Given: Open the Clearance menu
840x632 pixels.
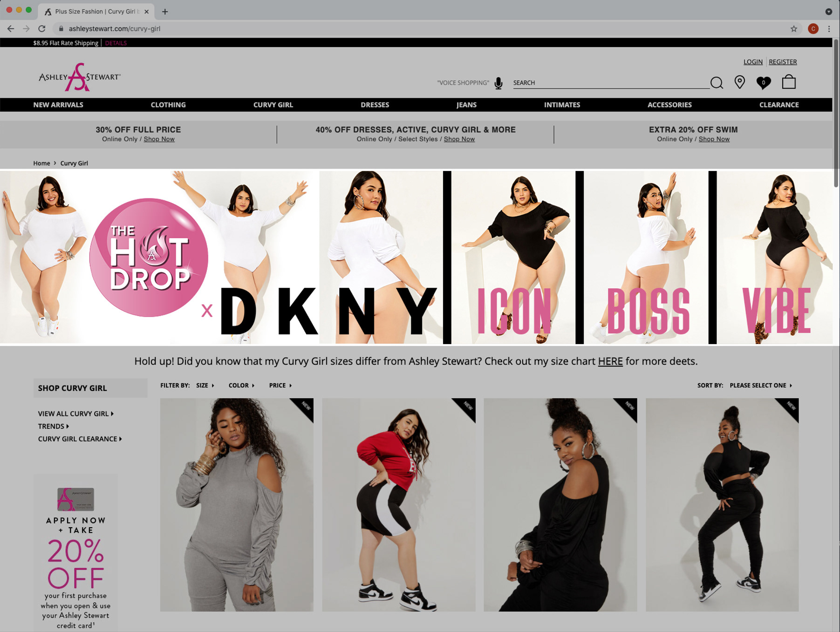Looking at the screenshot, I should [779, 105].
